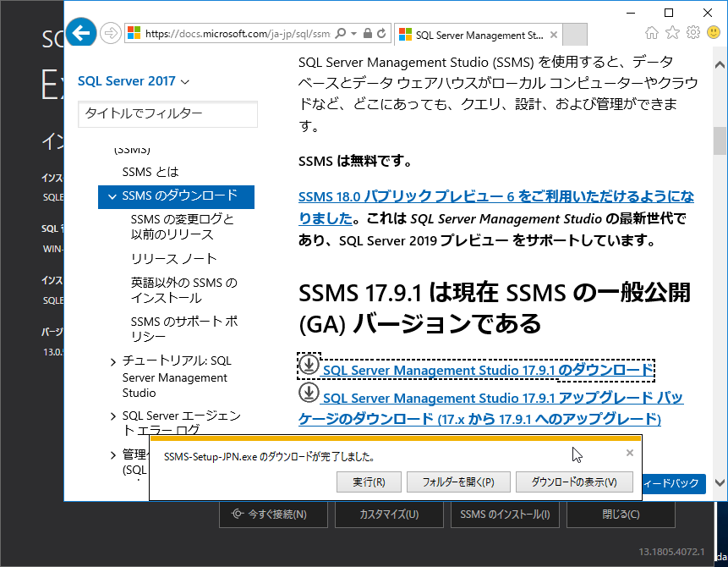Open the Home icon in IE toolbar

pyautogui.click(x=652, y=33)
